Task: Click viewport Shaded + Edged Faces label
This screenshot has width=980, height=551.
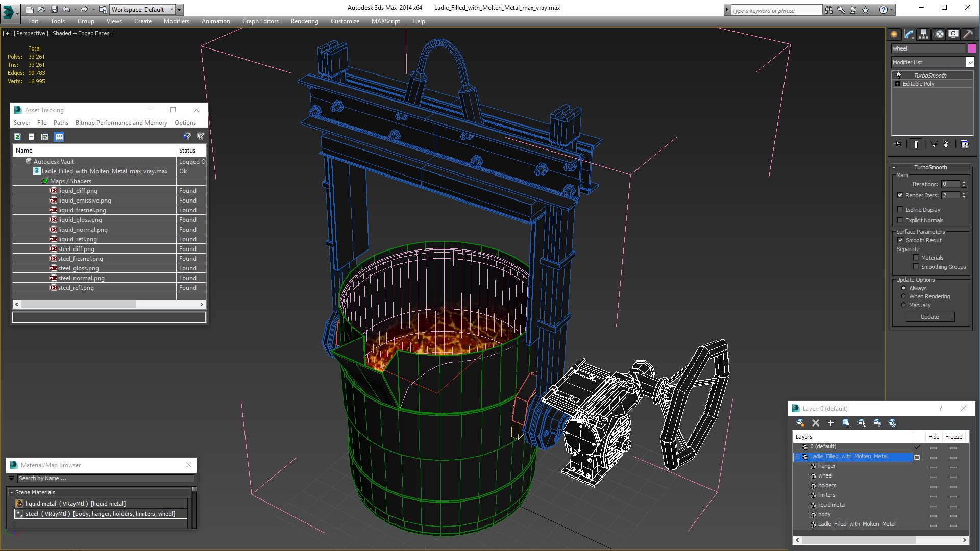Action: click(x=82, y=33)
